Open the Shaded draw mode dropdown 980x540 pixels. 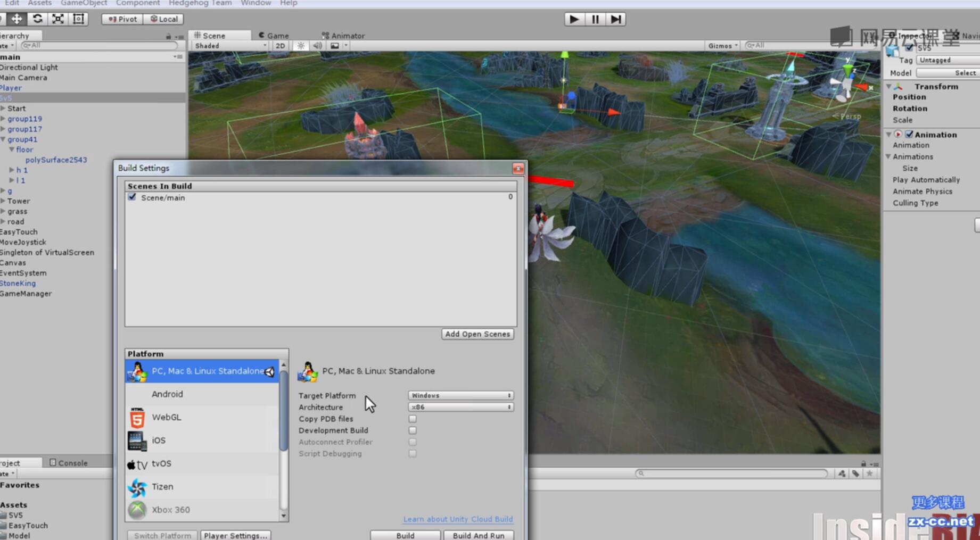click(x=230, y=46)
